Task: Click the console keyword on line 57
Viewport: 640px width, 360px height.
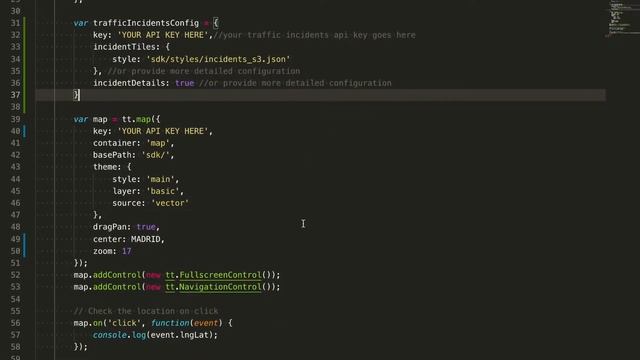Action: point(109,335)
